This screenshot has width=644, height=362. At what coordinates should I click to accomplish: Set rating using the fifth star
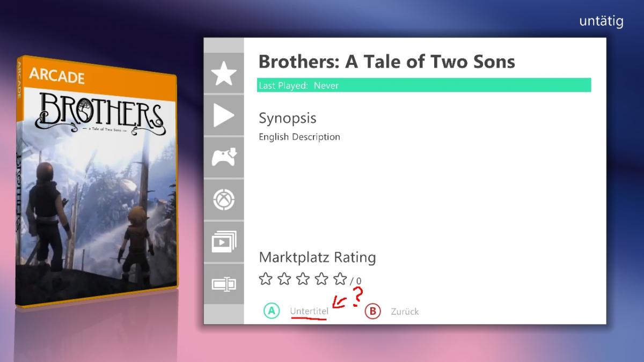[340, 279]
